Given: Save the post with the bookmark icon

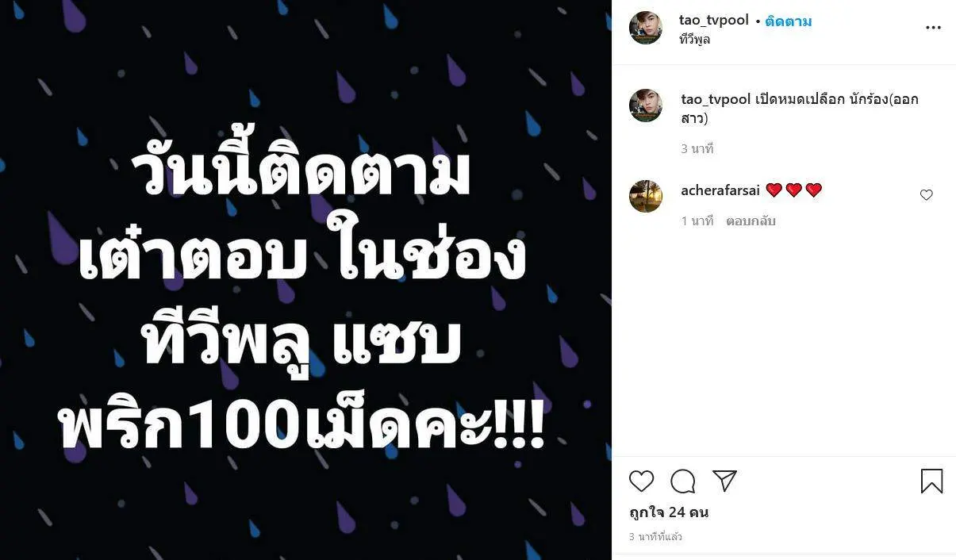Looking at the screenshot, I should [x=931, y=481].
